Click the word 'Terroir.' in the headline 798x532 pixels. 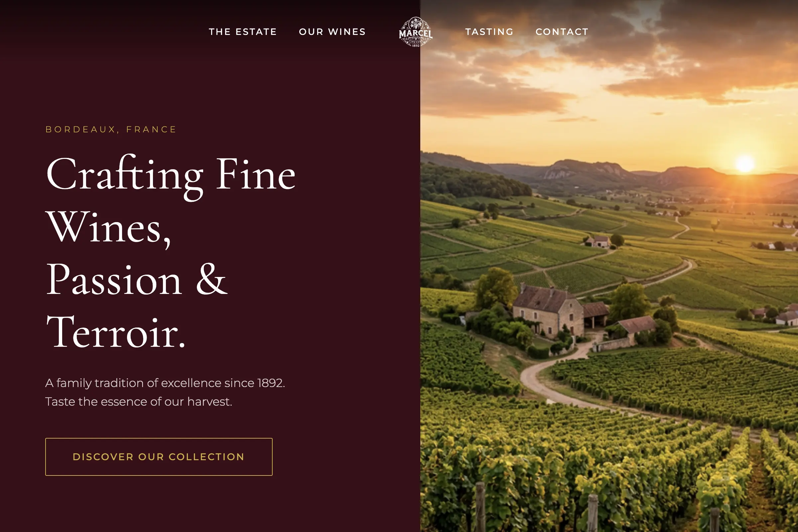[x=116, y=332]
